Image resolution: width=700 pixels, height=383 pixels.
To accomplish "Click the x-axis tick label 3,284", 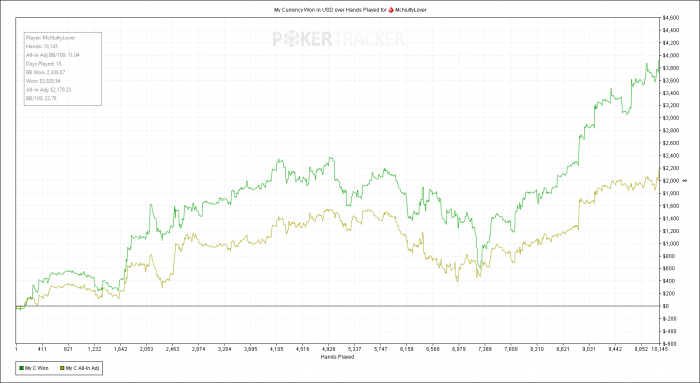I will (225, 349).
